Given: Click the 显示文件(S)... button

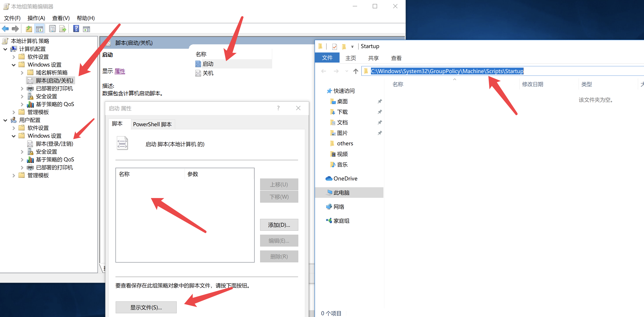Looking at the screenshot, I should click(146, 307).
